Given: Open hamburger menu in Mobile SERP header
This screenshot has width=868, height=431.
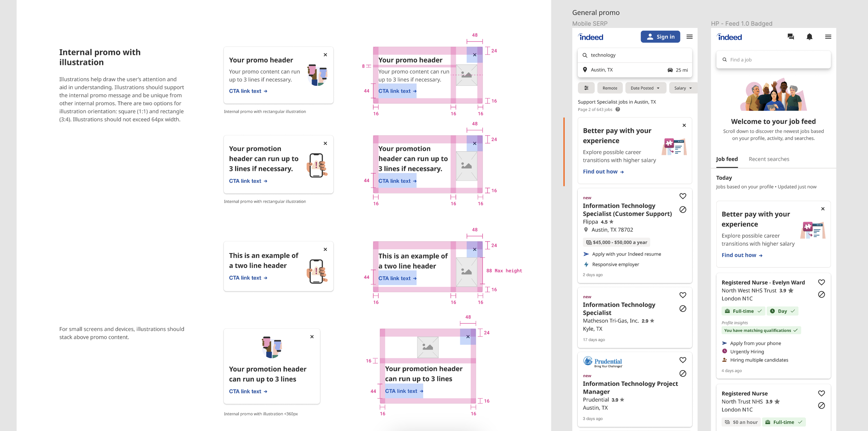Looking at the screenshot, I should click(x=689, y=37).
